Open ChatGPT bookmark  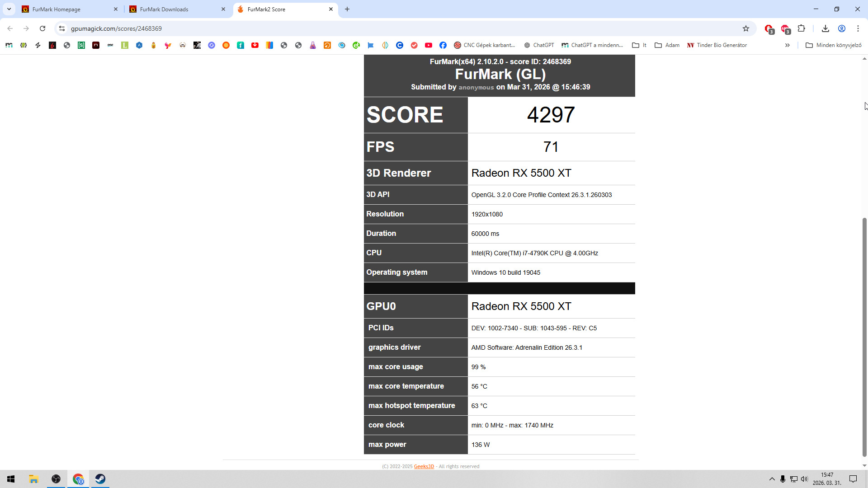539,45
